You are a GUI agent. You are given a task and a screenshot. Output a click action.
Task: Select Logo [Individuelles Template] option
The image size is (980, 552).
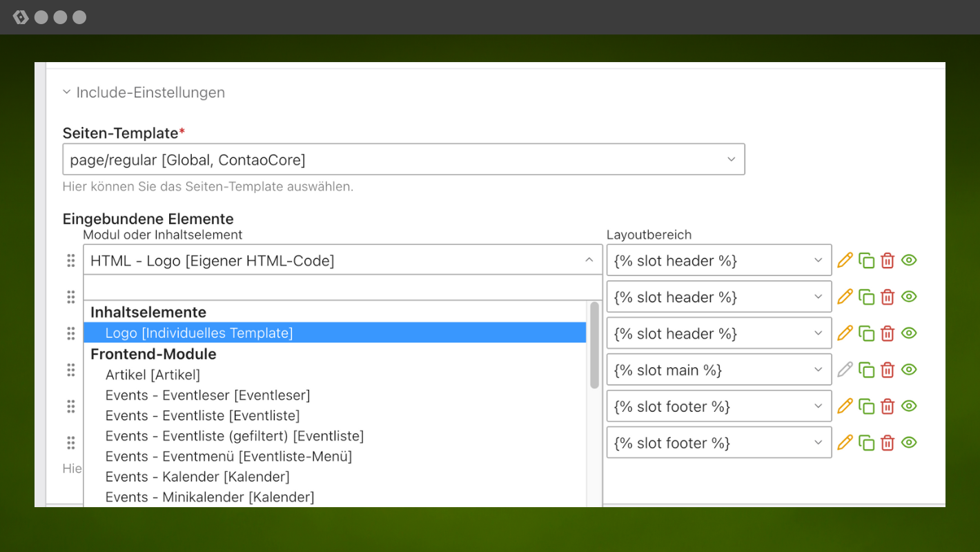pyautogui.click(x=199, y=333)
